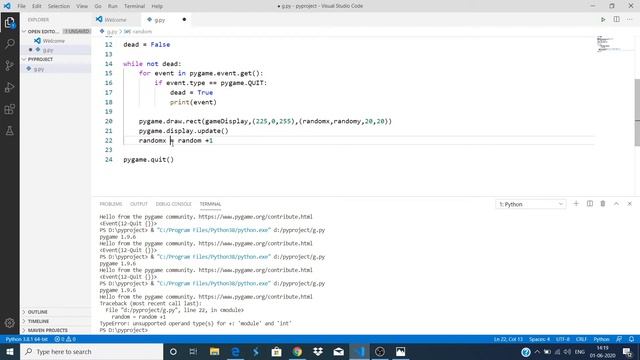Screen dimensions: 640x360
Task: Switch to the Welcome editor tab
Action: click(116, 20)
